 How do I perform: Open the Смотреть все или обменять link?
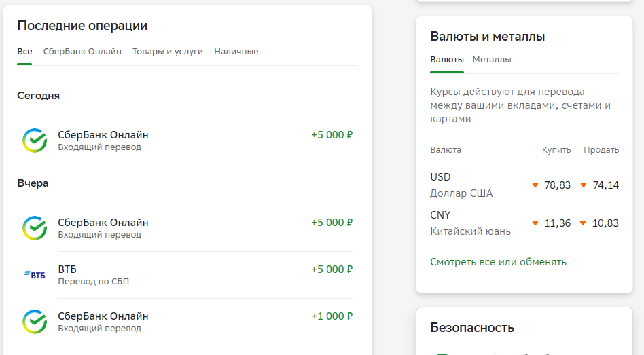(x=498, y=262)
